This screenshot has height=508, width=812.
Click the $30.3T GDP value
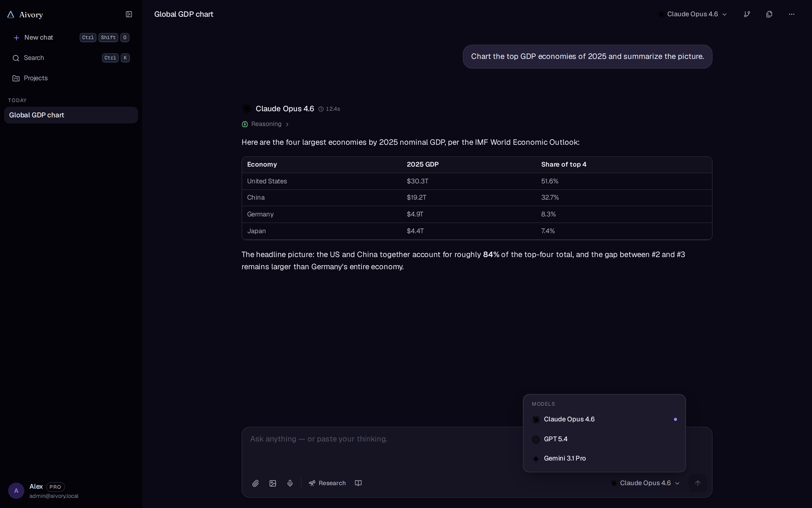click(417, 181)
